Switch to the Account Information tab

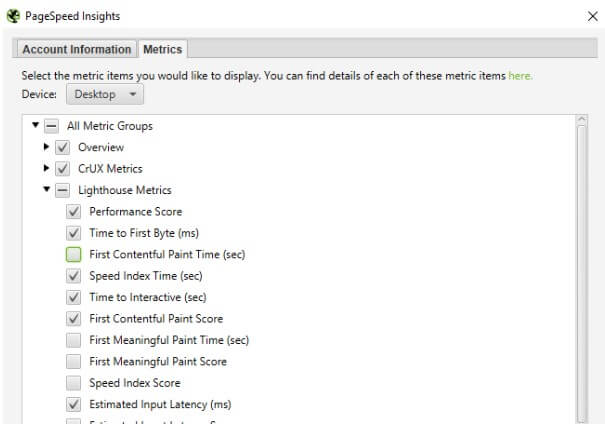pyautogui.click(x=77, y=49)
